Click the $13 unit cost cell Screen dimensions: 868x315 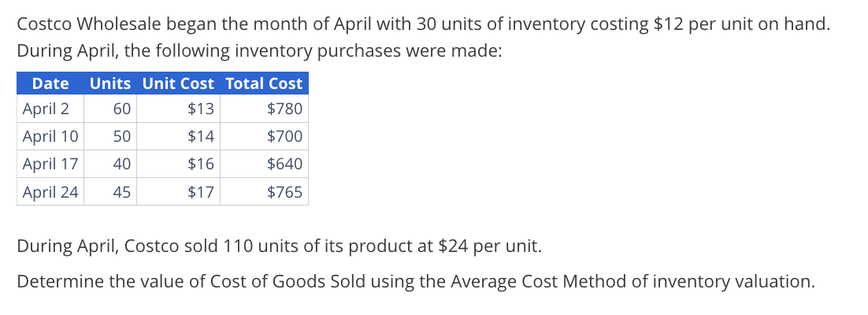(178, 109)
